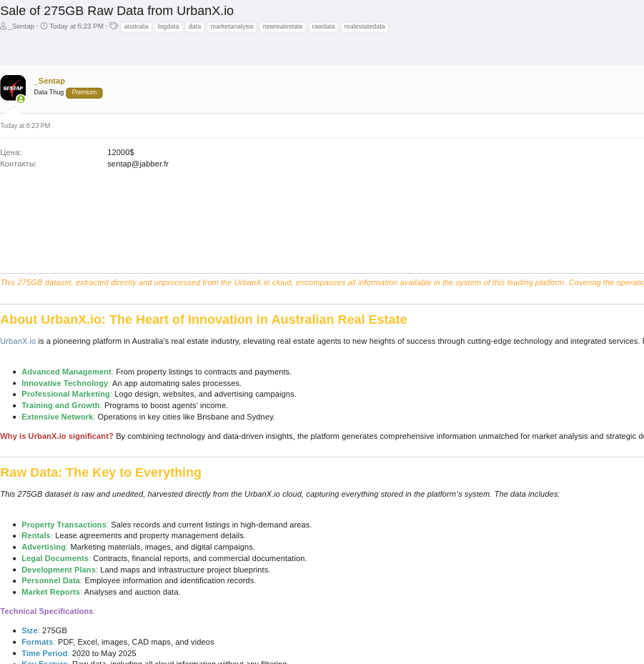644x664 pixels.
Task: Click 'Technical Specifications' label
Action: (46, 612)
